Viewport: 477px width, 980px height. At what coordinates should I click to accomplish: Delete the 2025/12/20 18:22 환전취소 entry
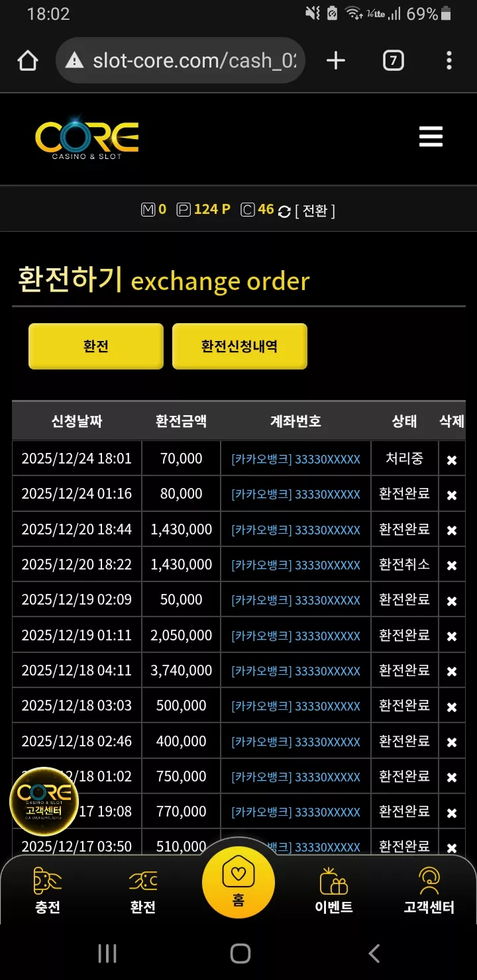pos(452,565)
